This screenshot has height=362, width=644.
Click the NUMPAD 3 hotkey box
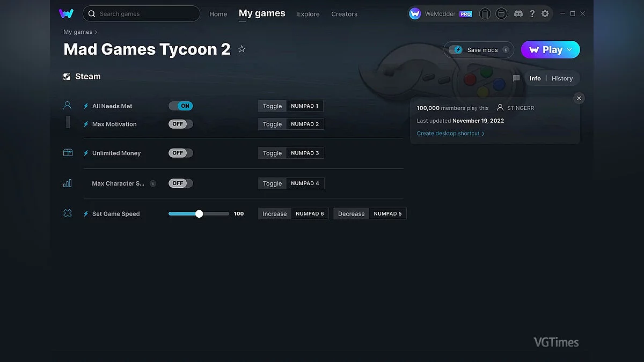coord(305,153)
